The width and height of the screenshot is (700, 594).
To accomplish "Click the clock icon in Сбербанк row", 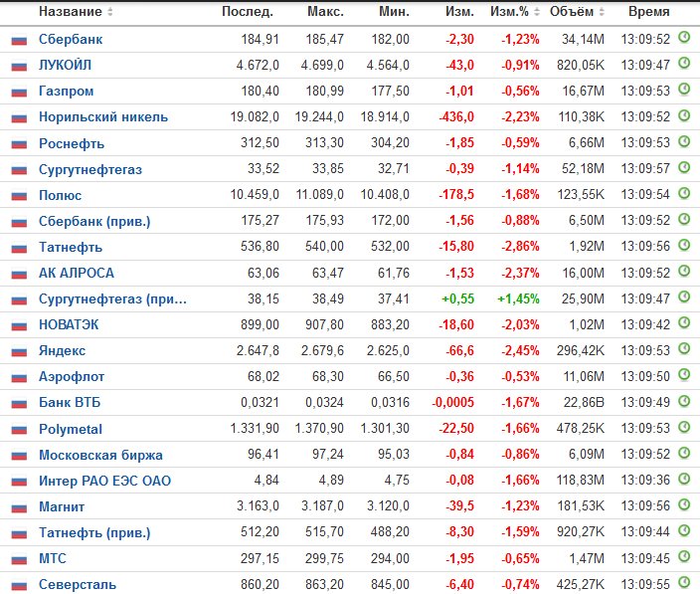I will [x=684, y=37].
